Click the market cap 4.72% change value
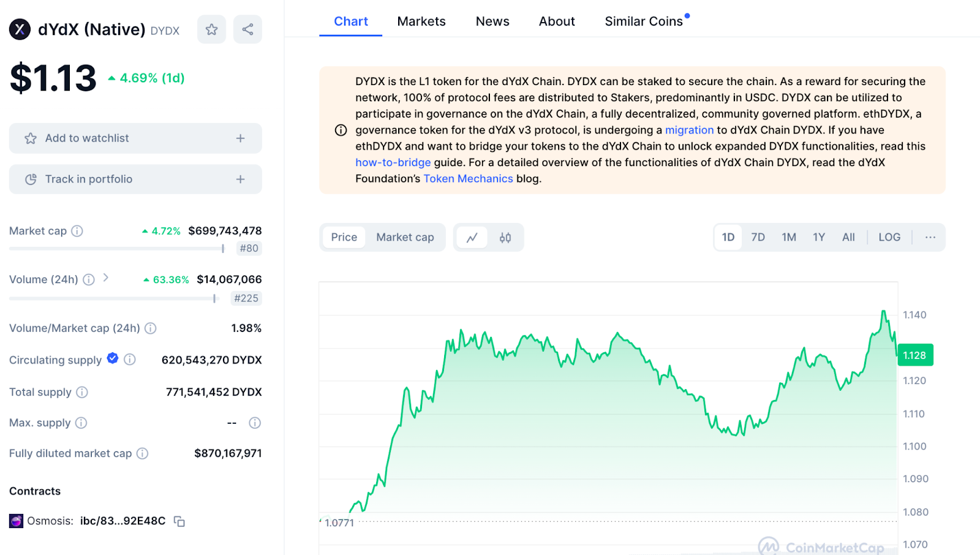 point(162,231)
